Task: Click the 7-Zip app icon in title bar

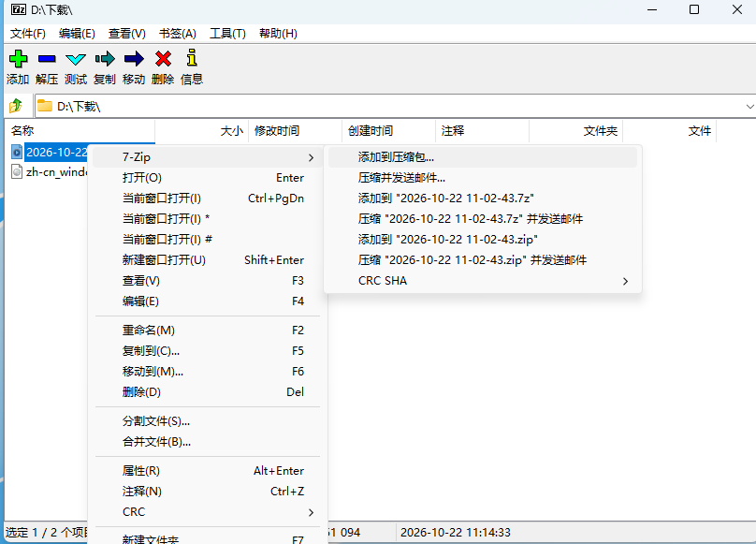Action: coord(19,9)
